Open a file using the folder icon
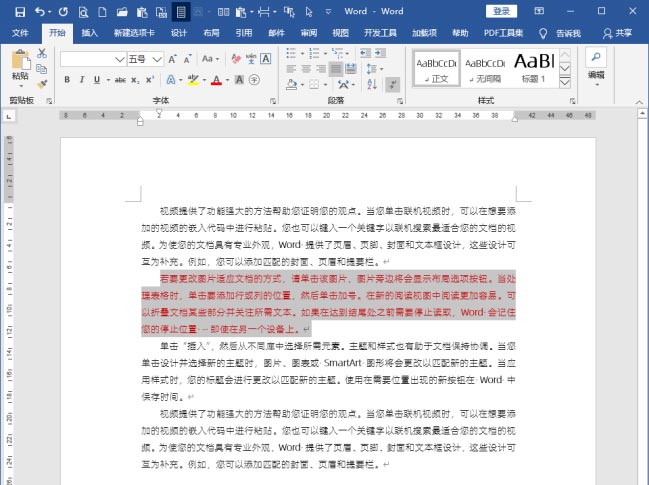The image size is (649, 485). pyautogui.click(x=122, y=12)
